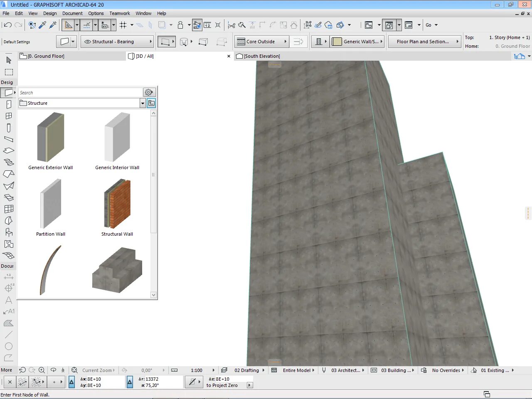Select the Structural Wall favorite

point(117,208)
